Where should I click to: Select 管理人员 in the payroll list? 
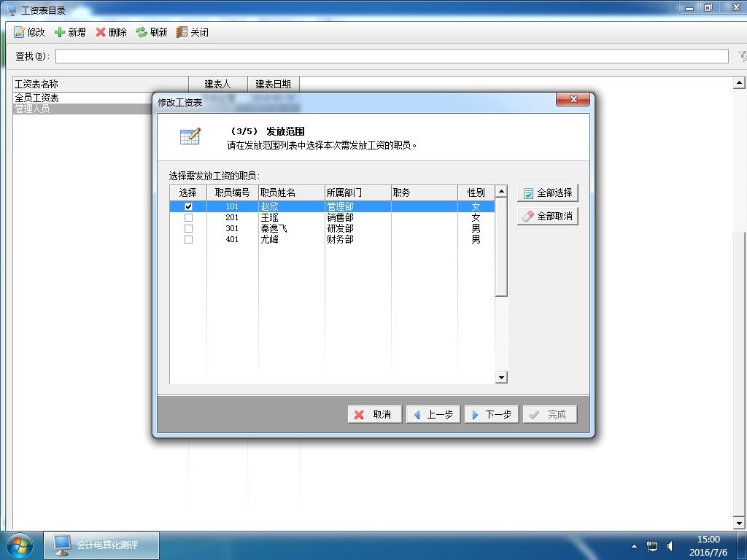(32, 109)
